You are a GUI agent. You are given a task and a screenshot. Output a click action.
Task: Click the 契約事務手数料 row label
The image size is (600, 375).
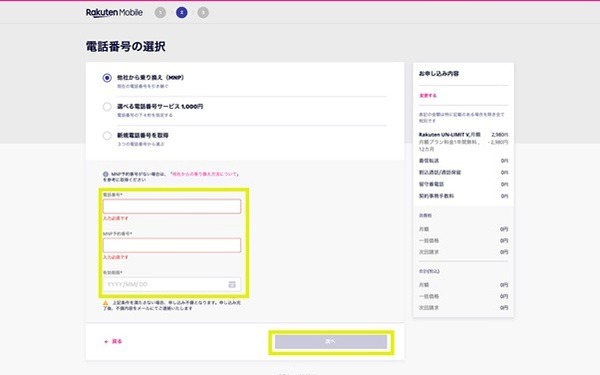(x=436, y=196)
